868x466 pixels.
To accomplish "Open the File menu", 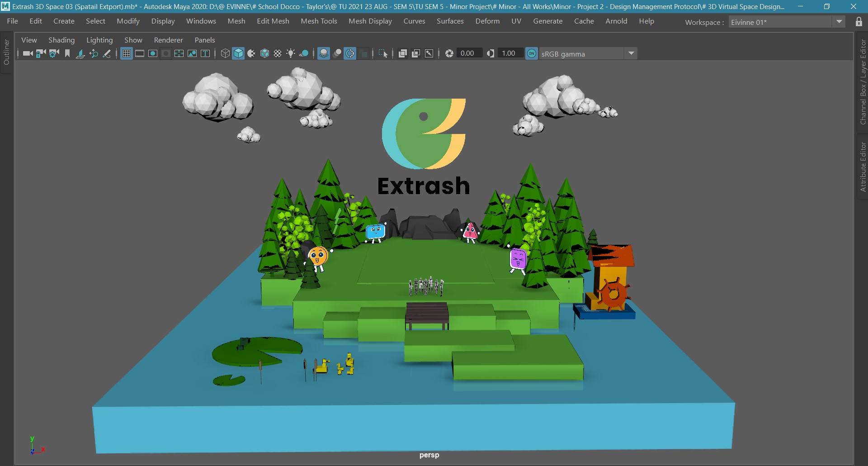I will [13, 21].
